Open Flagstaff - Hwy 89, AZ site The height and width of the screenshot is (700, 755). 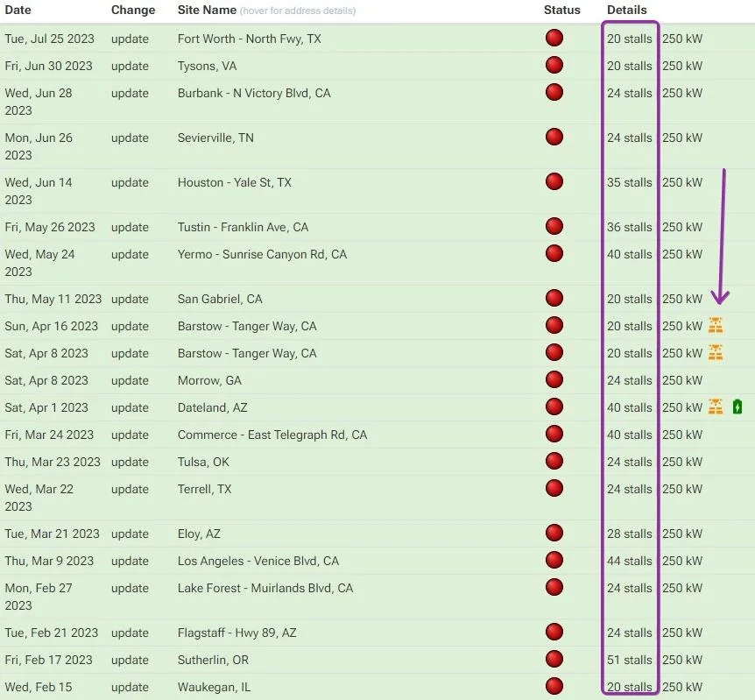click(x=236, y=633)
